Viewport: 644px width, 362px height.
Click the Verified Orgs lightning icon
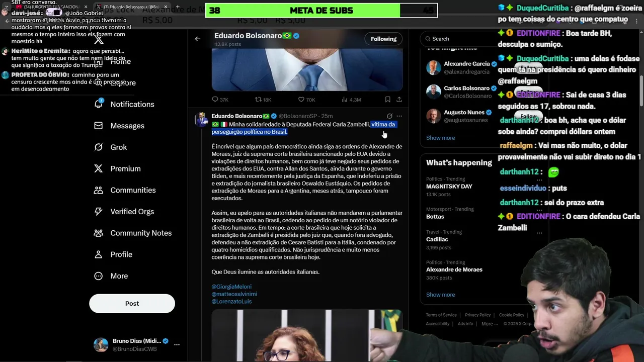tap(99, 212)
